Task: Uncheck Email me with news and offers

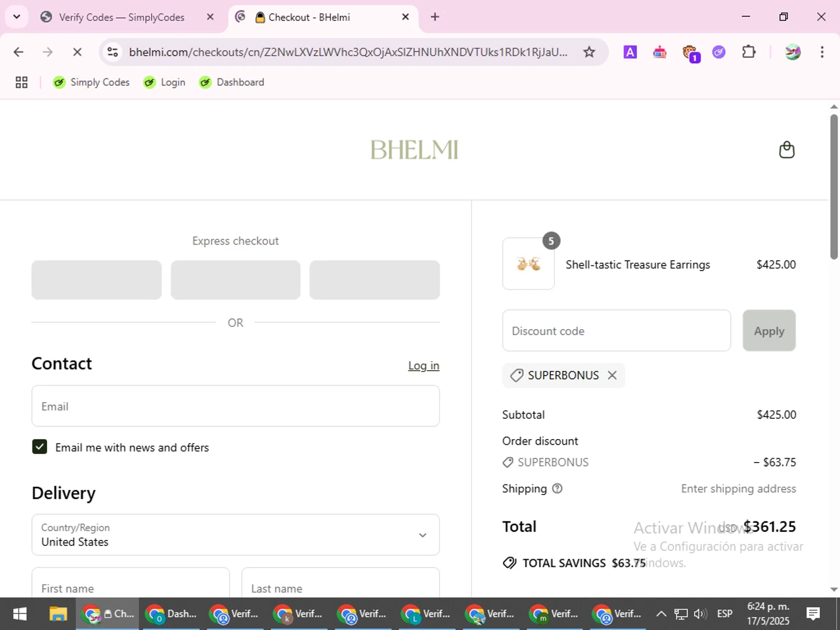Action: 40,447
